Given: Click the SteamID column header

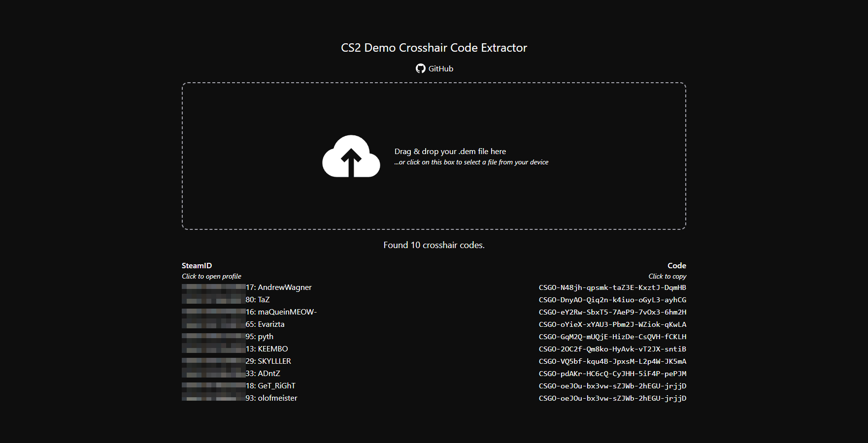Looking at the screenshot, I should point(197,266).
